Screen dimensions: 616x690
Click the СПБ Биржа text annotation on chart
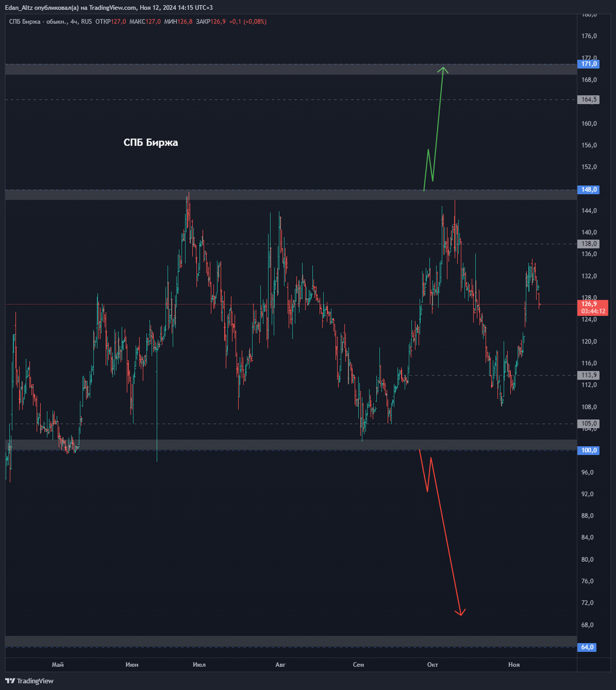151,143
